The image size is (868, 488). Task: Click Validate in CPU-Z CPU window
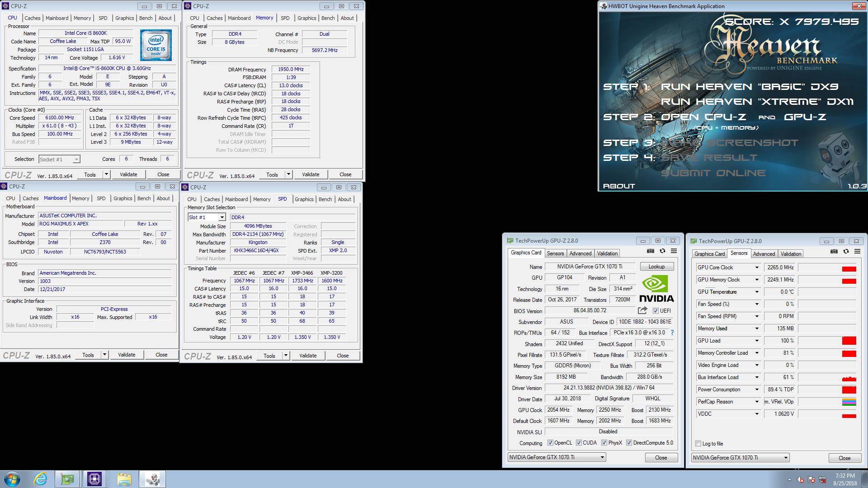[x=128, y=174]
